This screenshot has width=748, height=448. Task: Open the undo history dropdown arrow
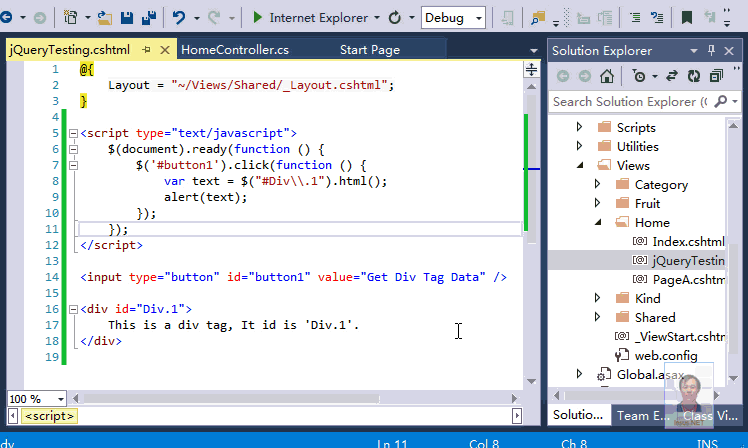pos(197,18)
